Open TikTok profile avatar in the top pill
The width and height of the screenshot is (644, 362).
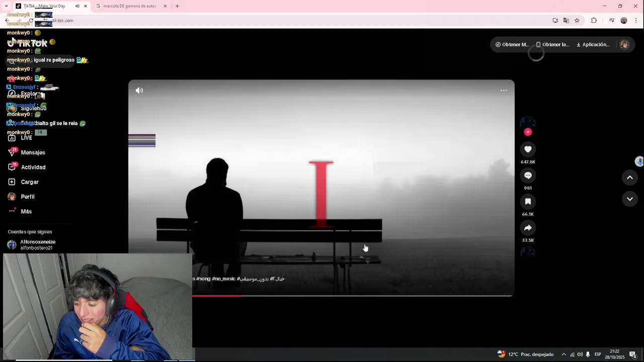click(x=624, y=44)
